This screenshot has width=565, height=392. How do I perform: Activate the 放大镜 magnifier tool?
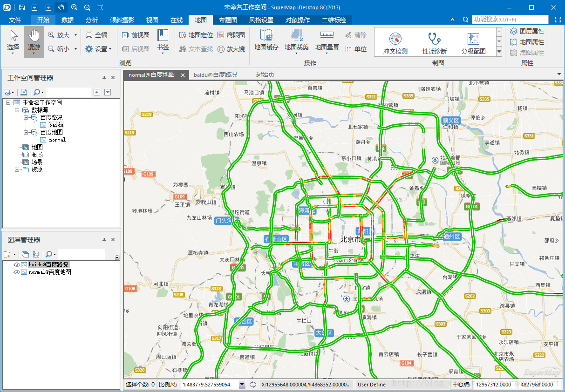click(231, 48)
